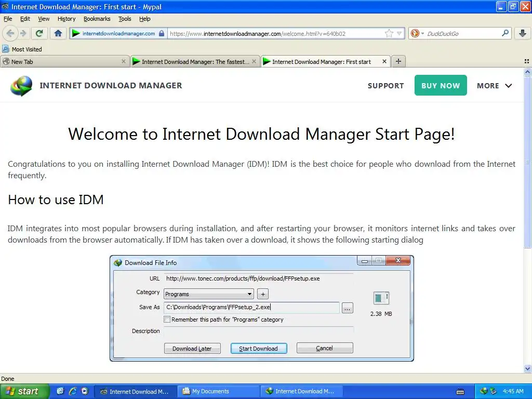Open the View menu
The height and width of the screenshot is (399, 532).
(x=44, y=19)
